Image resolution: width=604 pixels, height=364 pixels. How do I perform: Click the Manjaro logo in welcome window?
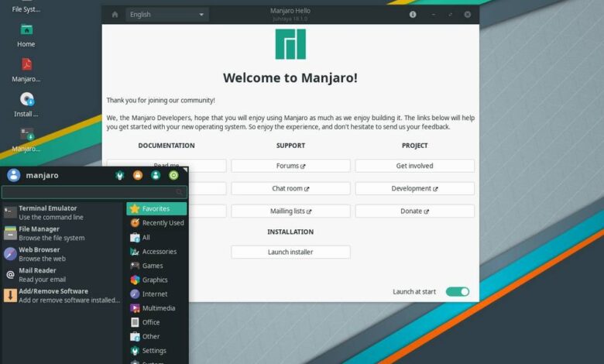(x=290, y=44)
